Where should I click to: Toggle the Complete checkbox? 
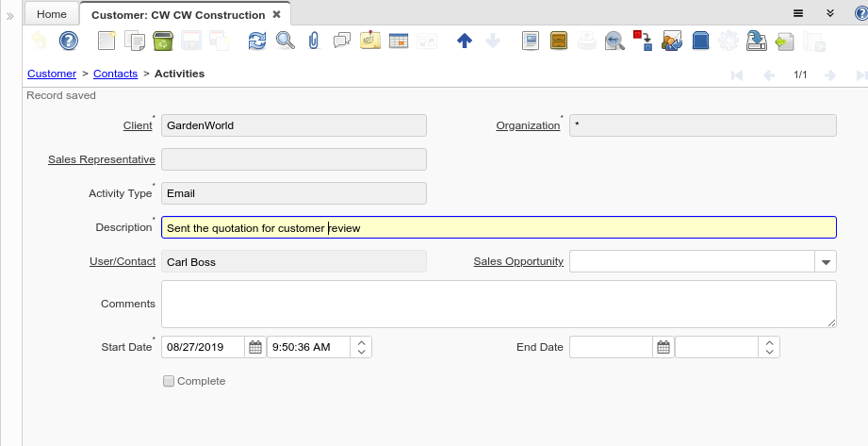tap(169, 381)
